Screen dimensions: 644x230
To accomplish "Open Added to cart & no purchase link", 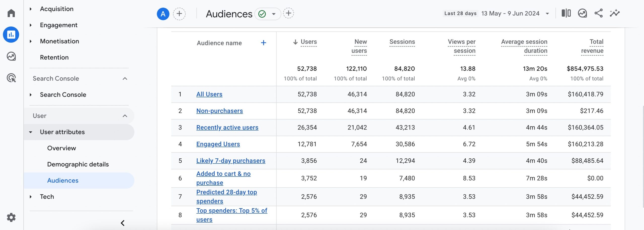I will 223,178.
